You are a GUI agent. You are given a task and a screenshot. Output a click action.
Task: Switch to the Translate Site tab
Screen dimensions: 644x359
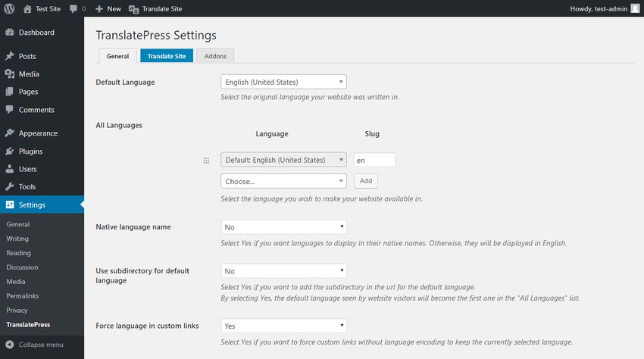click(x=166, y=56)
